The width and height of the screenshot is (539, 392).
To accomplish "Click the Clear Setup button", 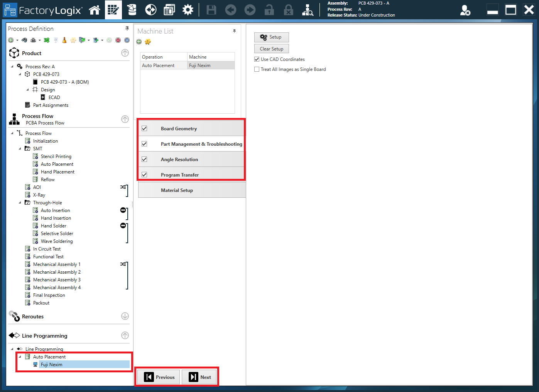I will pos(271,49).
